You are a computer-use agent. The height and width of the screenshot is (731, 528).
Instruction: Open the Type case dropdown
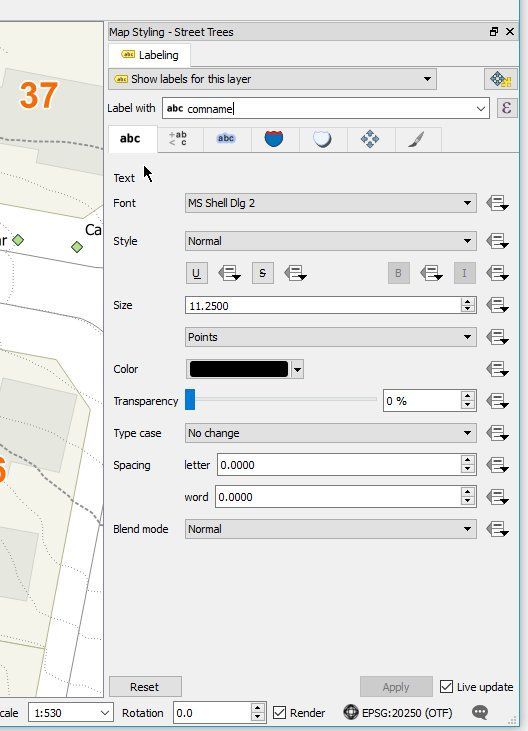(330, 433)
